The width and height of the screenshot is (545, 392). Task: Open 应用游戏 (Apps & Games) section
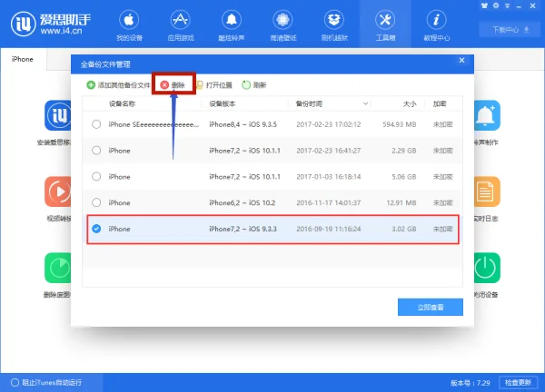(x=181, y=25)
